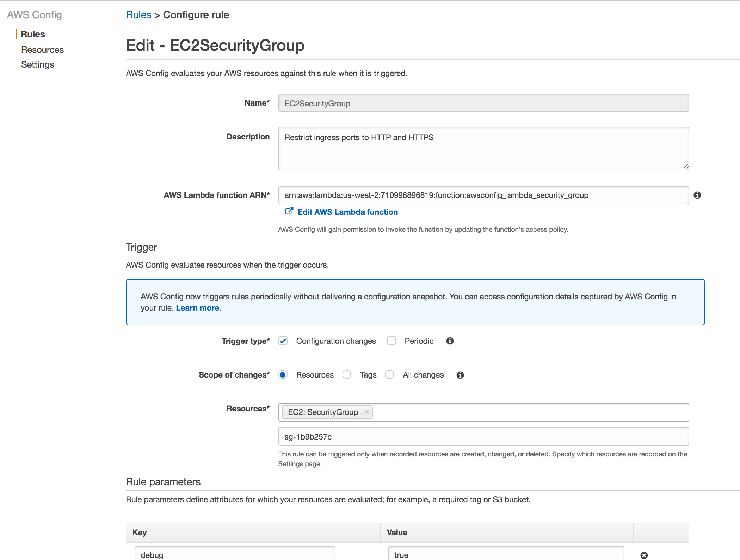
Task: Enable the Periodic trigger checkbox
Action: tap(391, 341)
